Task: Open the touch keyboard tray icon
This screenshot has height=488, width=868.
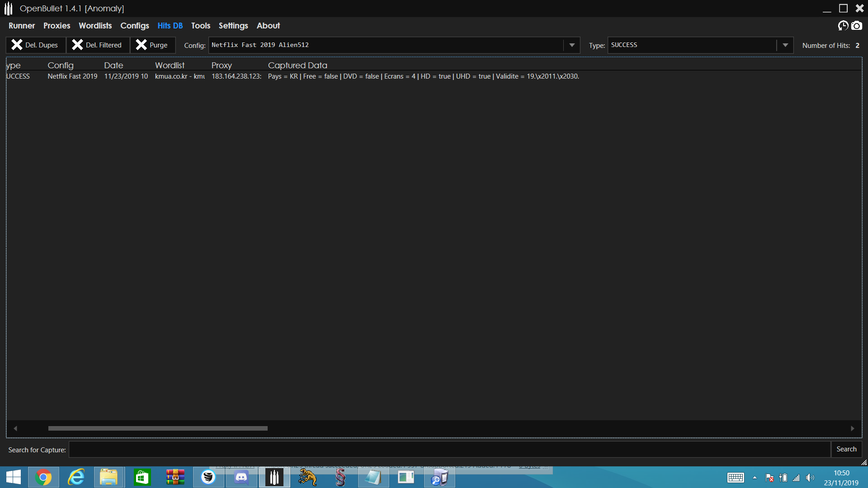Action: pyautogui.click(x=736, y=478)
